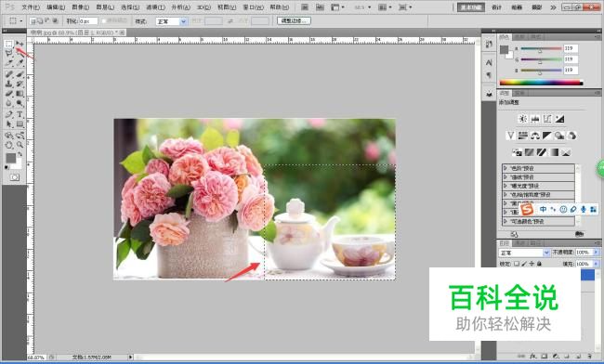This screenshot has width=604, height=364.
Task: Open the opacity 100% slider arrow
Action: pos(596,253)
